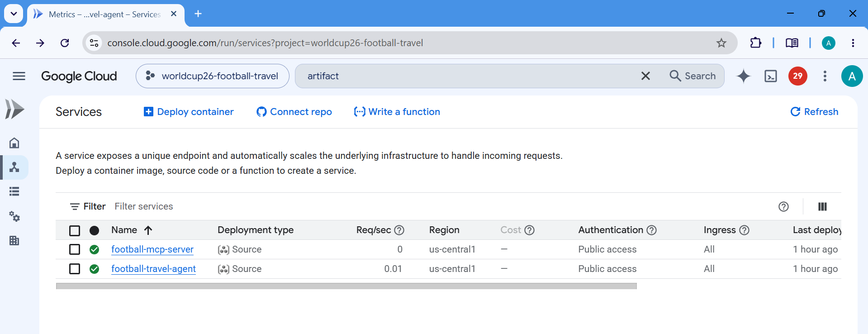
Task: Show Ingress column help icon
Action: click(744, 230)
